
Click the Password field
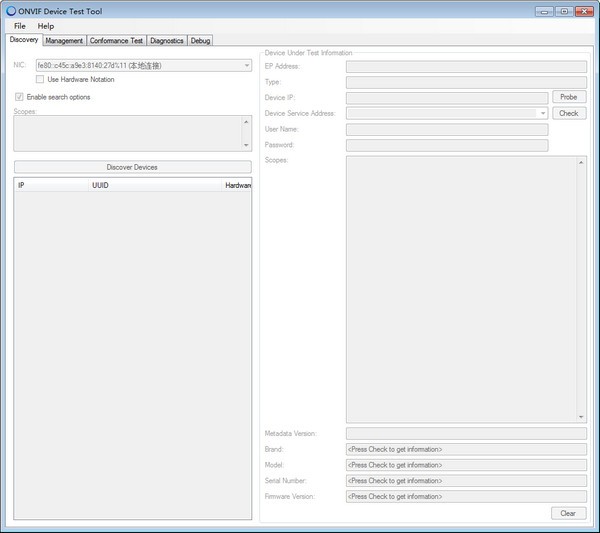click(447, 145)
